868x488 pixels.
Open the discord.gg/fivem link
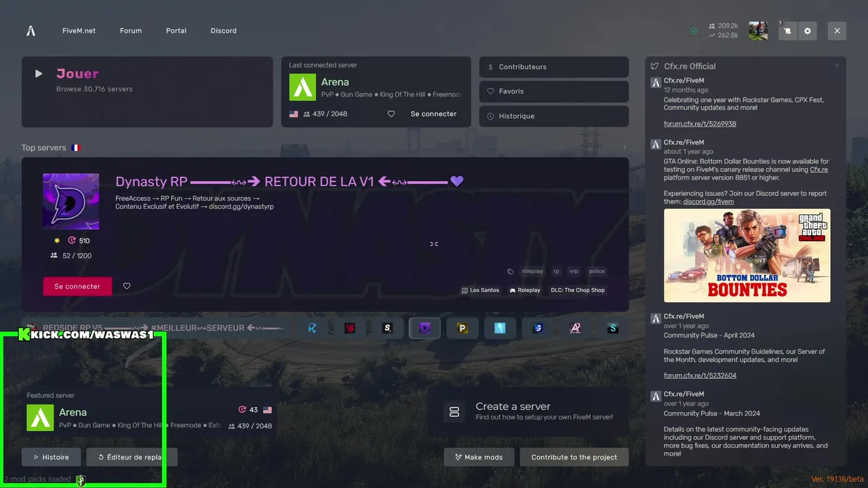(x=708, y=201)
